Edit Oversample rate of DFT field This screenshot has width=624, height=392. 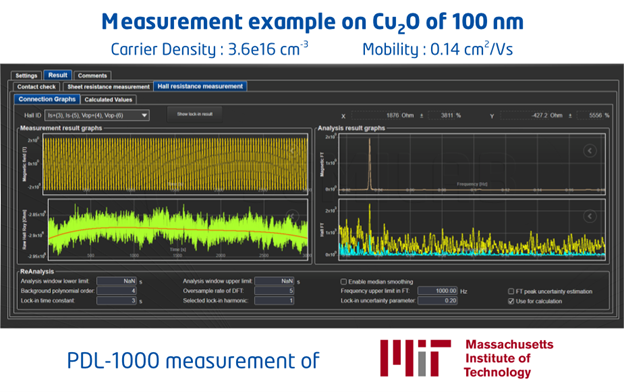click(274, 291)
